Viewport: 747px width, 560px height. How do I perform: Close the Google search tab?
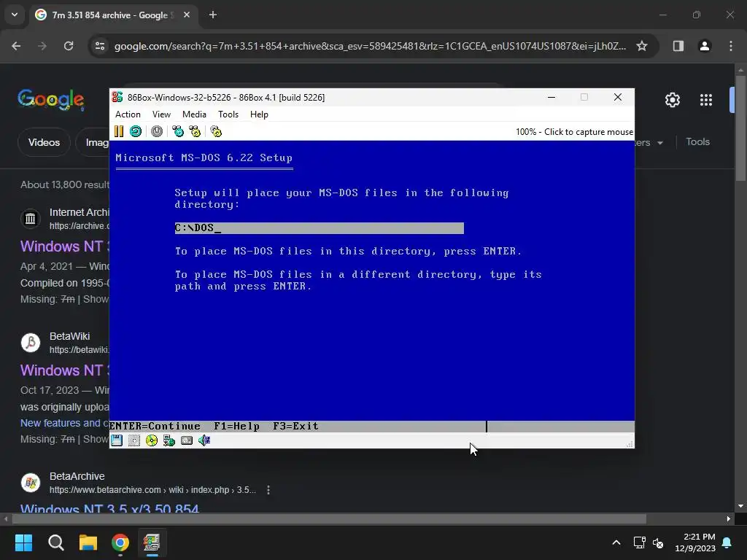[x=187, y=15]
